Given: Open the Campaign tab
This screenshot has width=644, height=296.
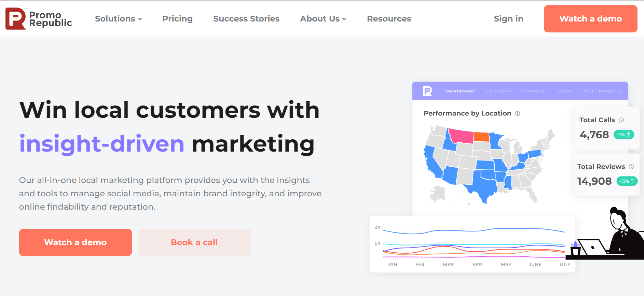Looking at the screenshot, I should coord(534,91).
